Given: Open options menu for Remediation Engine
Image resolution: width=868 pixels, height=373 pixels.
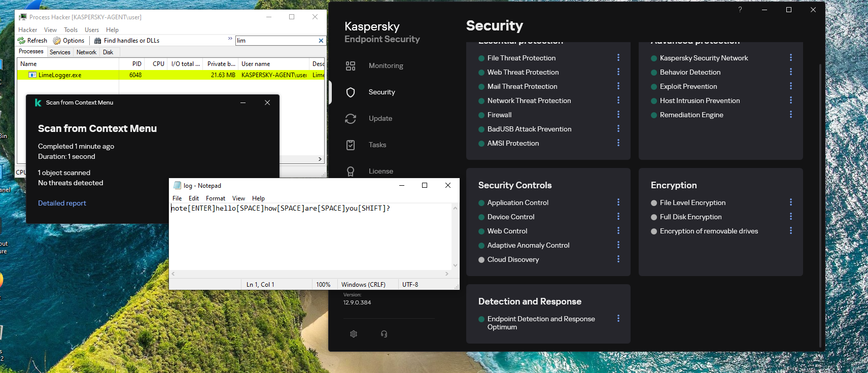Looking at the screenshot, I should click(x=791, y=115).
